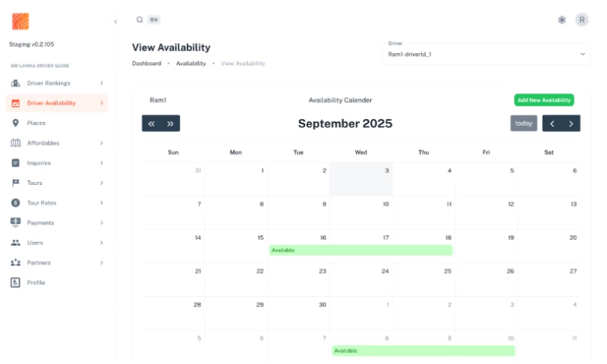Expand Affordables chevron
The width and height of the screenshot is (607, 364).
point(102,143)
